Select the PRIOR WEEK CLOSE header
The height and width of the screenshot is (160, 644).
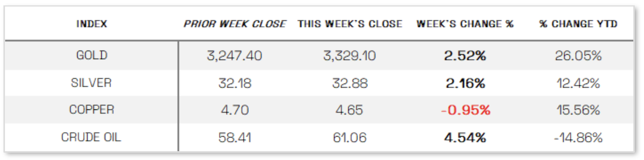(x=235, y=24)
